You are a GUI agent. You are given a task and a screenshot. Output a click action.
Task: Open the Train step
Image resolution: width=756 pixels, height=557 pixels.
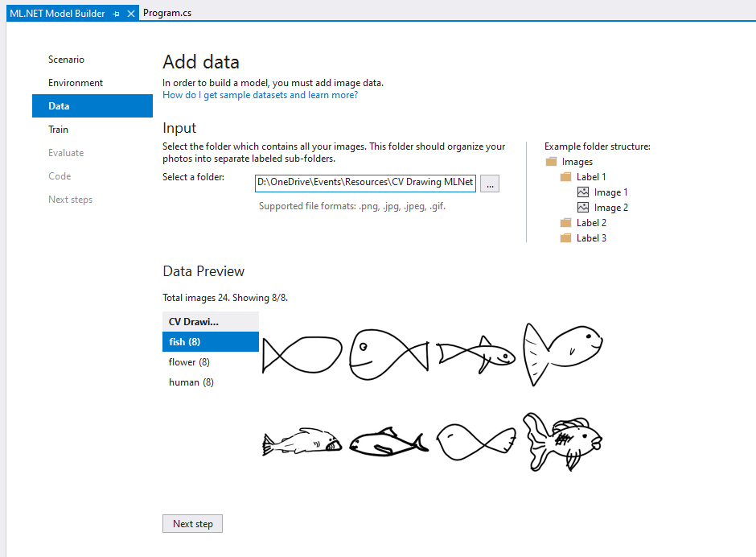pyautogui.click(x=58, y=130)
